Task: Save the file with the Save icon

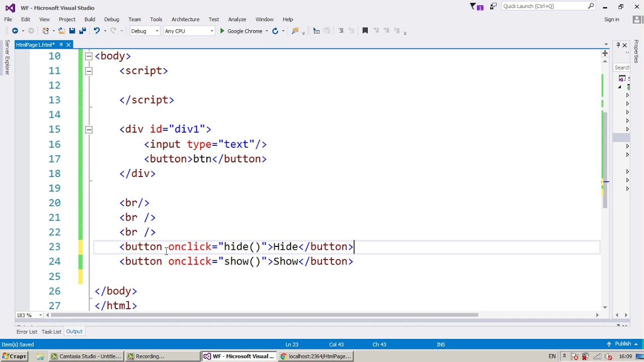Action: pos(72,31)
